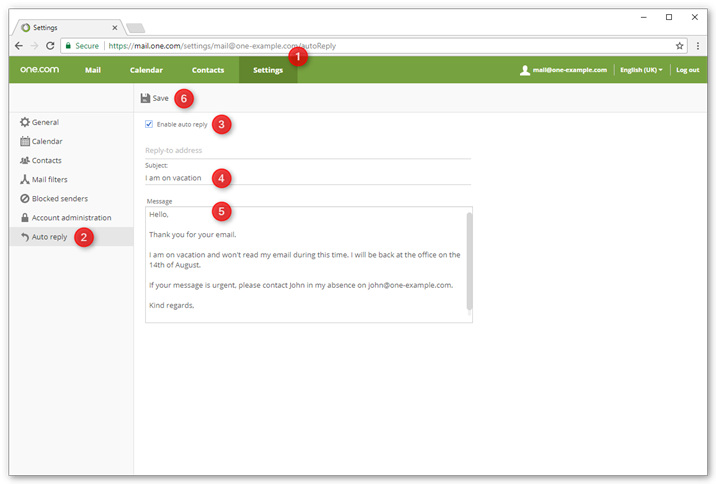Click the 'Thank you for your email.' line

(x=193, y=234)
